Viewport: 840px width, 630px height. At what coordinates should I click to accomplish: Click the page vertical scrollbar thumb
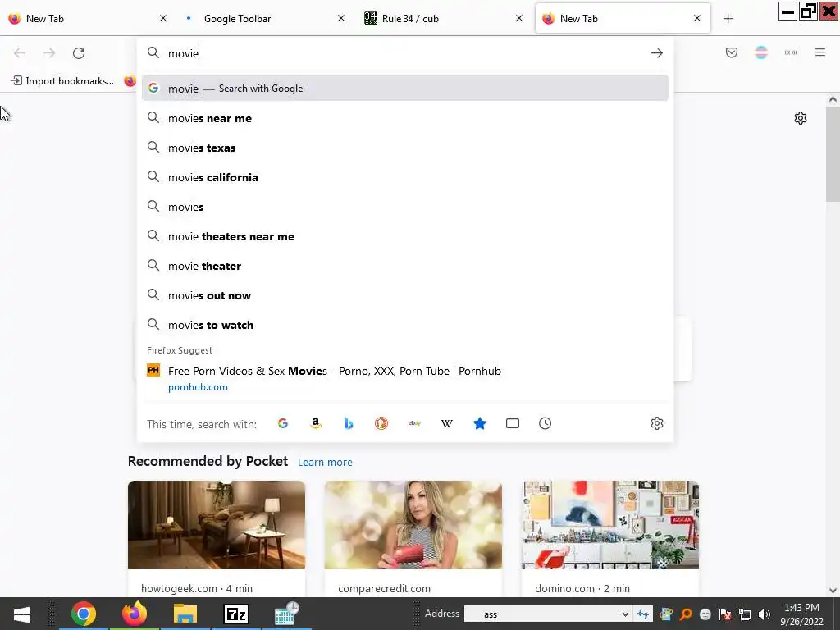833,153
